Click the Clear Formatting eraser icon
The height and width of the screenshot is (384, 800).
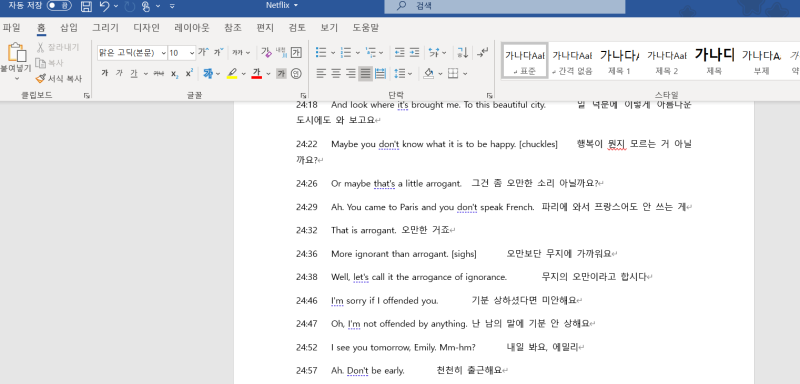(266, 52)
